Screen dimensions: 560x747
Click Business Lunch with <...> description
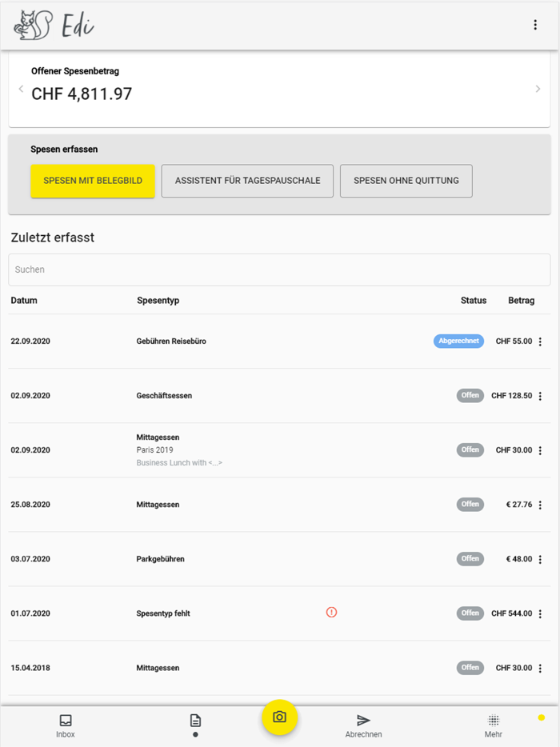[179, 462]
